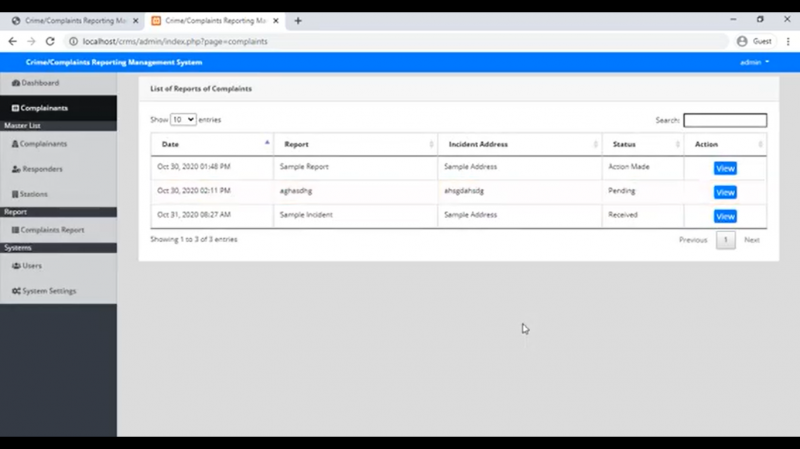Go back with the browser back arrow
Viewport: 800px width, 449px height.
pos(12,41)
